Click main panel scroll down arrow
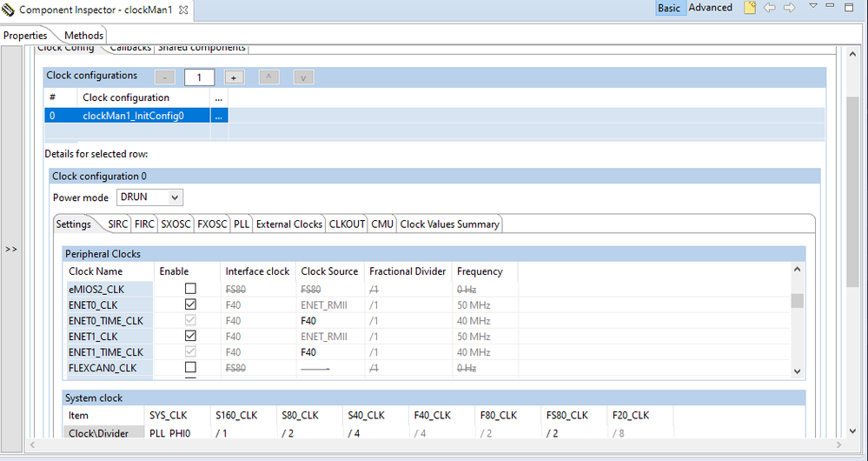 point(852,431)
